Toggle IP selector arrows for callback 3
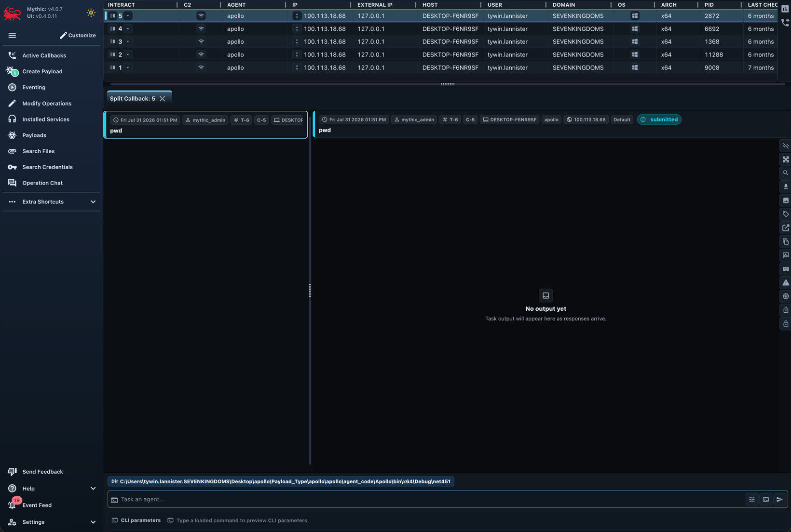791x532 pixels. [x=297, y=41]
